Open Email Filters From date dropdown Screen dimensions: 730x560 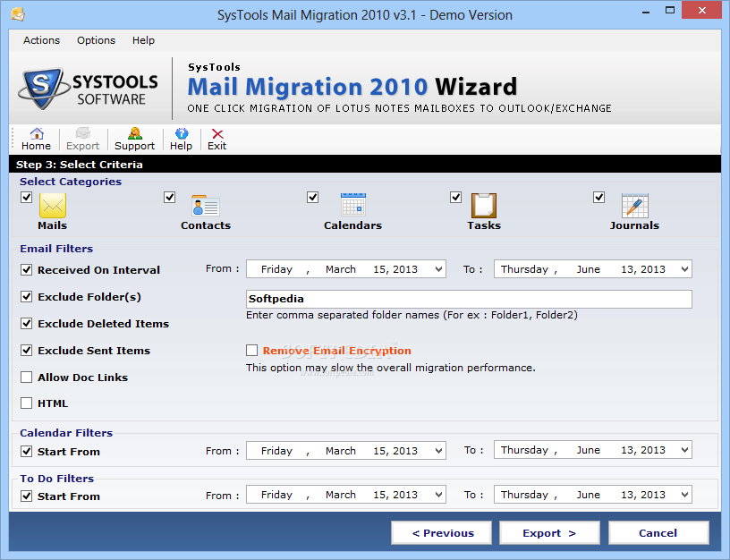click(x=438, y=269)
